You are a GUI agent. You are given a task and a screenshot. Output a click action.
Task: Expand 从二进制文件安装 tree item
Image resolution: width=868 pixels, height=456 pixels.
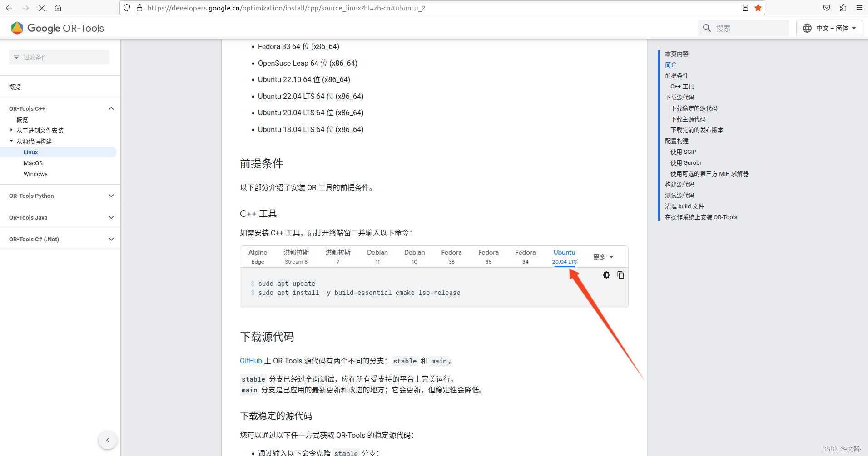tap(11, 130)
